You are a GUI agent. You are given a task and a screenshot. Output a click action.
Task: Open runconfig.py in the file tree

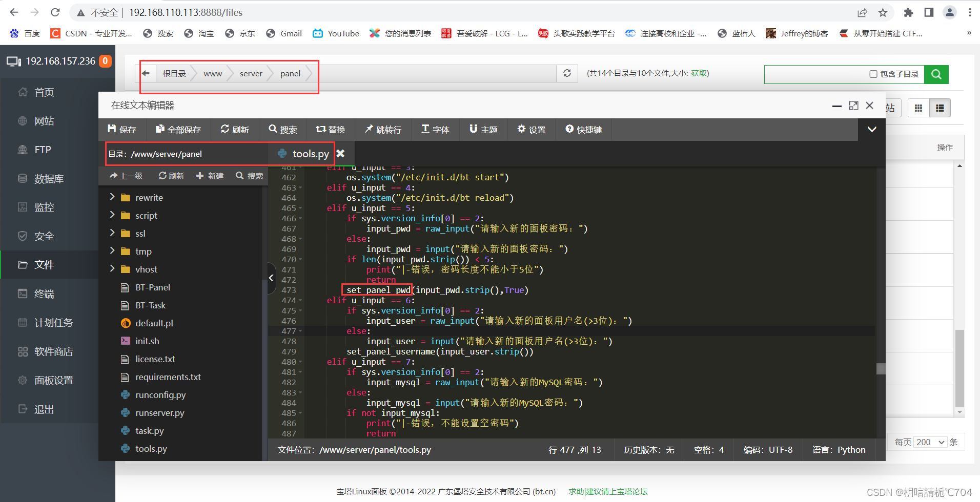click(x=160, y=395)
